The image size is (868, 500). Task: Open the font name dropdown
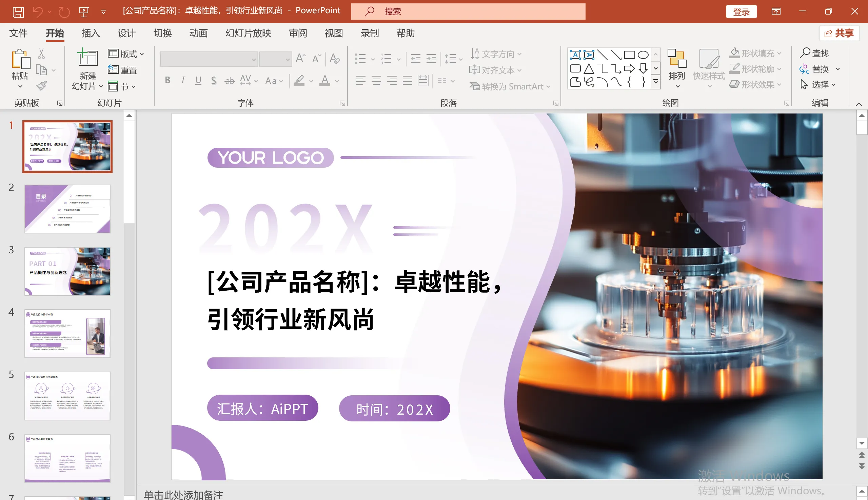(253, 59)
